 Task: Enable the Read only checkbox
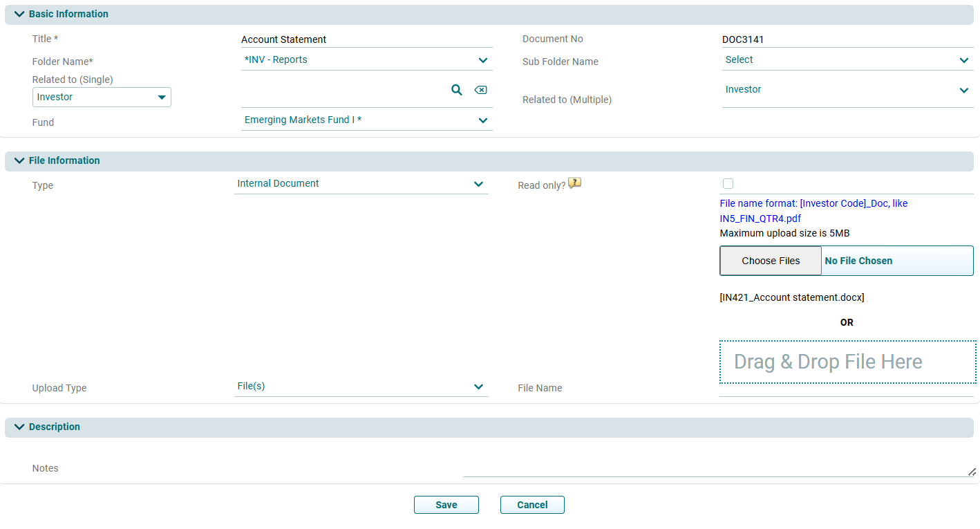pyautogui.click(x=728, y=183)
